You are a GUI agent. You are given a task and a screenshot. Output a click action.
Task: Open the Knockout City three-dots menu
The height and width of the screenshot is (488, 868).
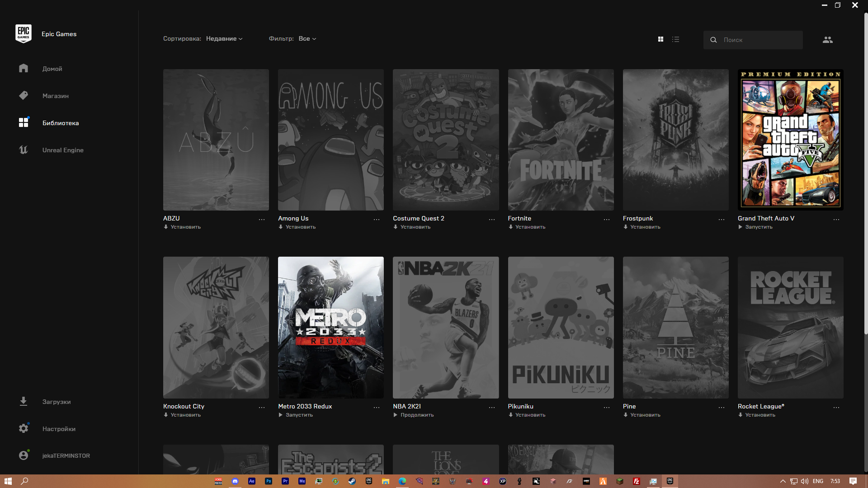[x=262, y=408]
